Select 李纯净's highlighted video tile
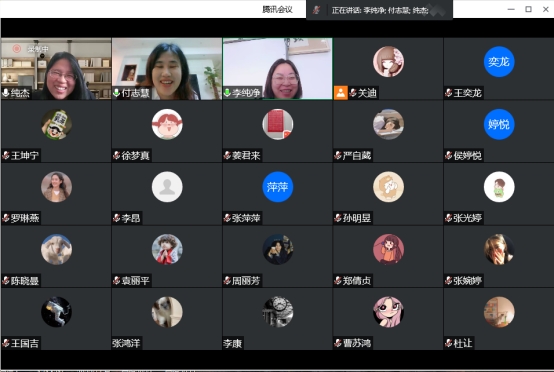554x372 pixels. pos(277,69)
